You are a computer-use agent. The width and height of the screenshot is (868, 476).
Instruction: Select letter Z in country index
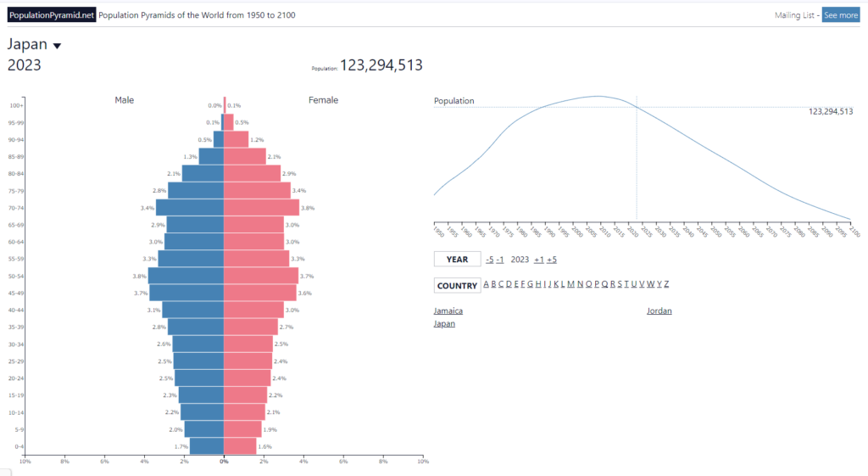tap(666, 284)
